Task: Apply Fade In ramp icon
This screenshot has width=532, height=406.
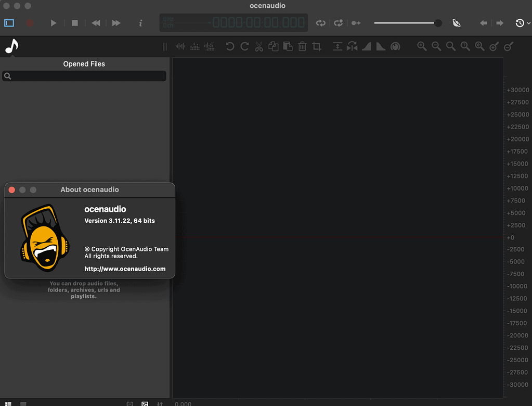Action: 367,46
